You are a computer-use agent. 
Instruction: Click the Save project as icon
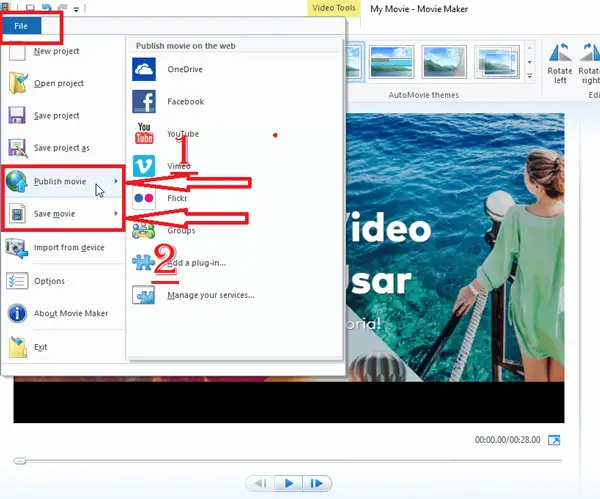17,148
